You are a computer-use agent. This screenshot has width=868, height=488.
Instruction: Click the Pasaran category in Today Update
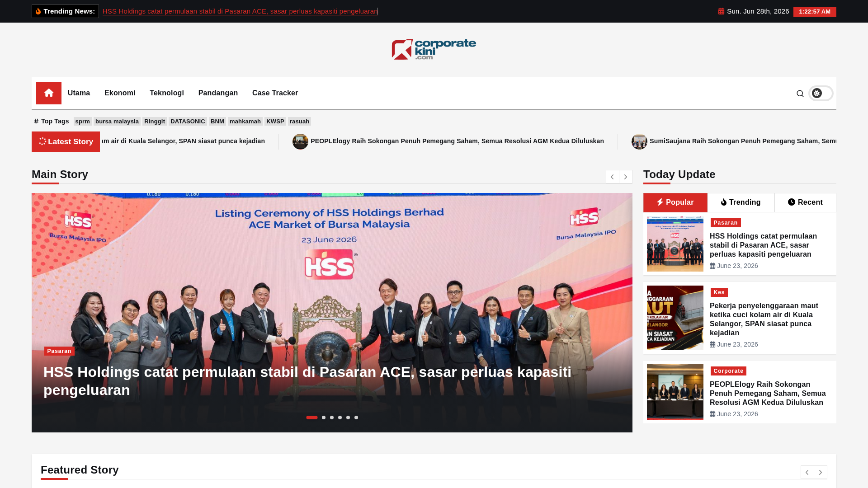(726, 223)
